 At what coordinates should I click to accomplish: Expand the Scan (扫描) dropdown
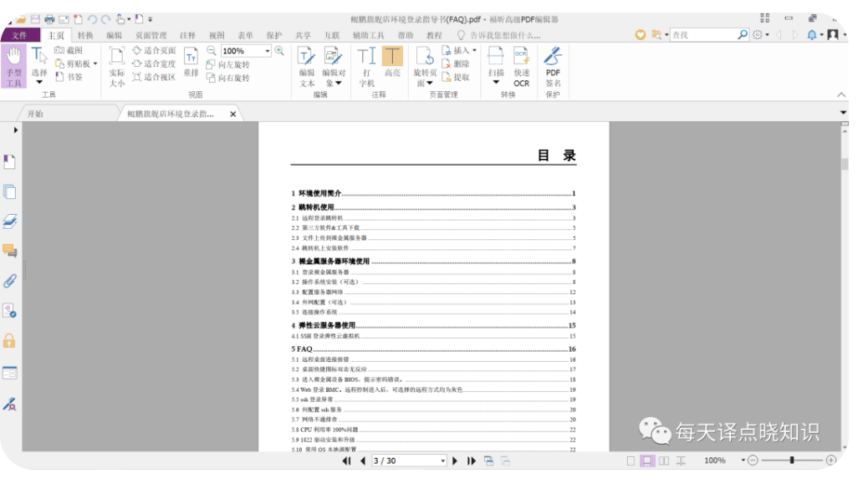coord(496,83)
